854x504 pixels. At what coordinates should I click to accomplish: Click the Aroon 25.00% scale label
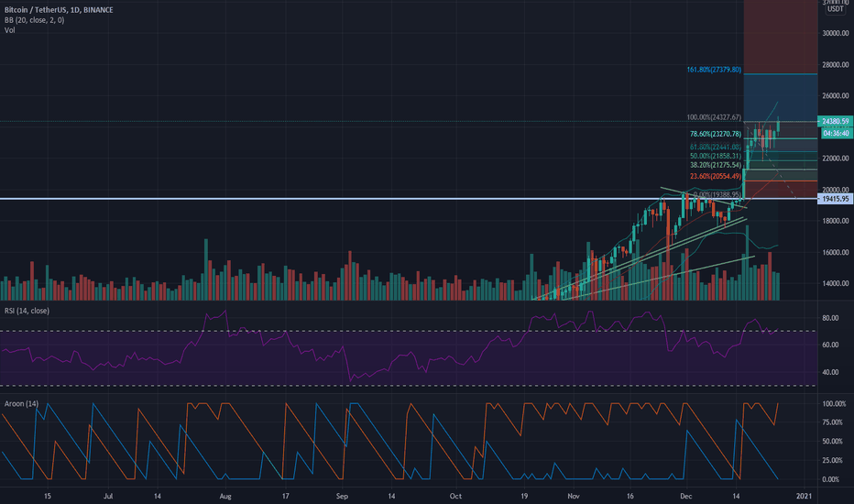coord(832,461)
